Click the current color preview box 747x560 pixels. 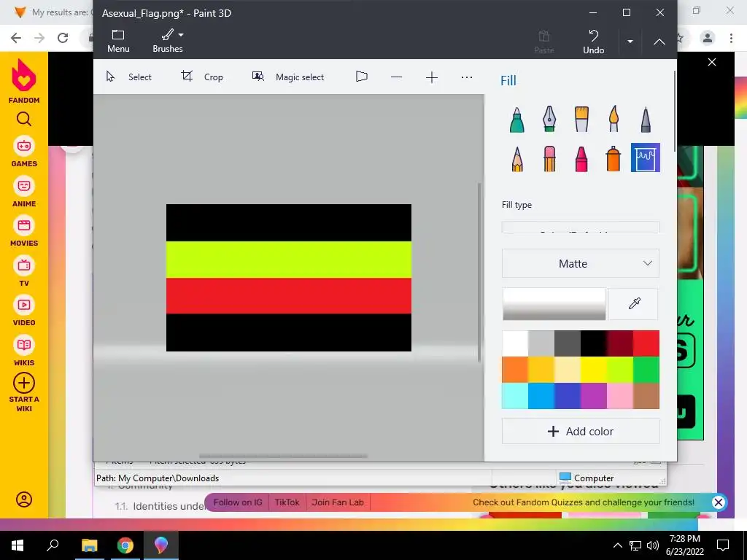tap(554, 304)
